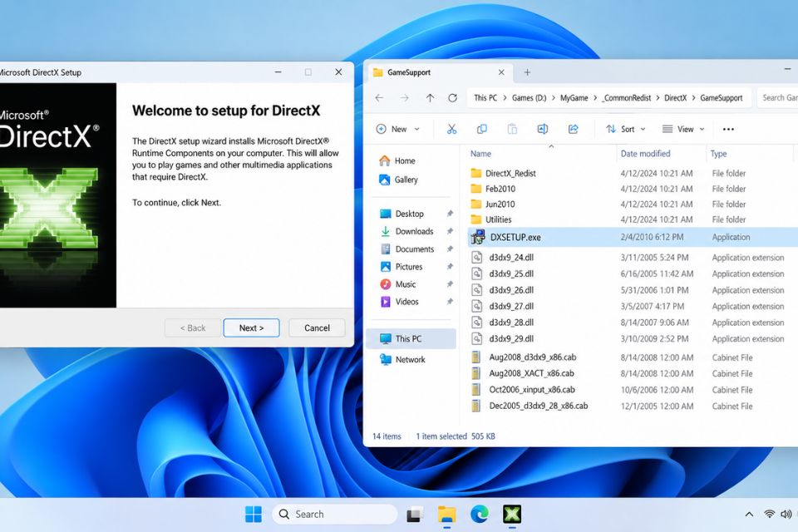Image resolution: width=798 pixels, height=532 pixels.
Task: Go back in File Explorer
Action: (x=379, y=98)
